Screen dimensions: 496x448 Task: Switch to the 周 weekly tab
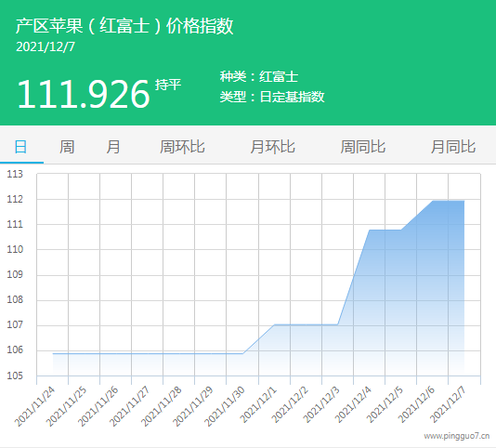click(x=67, y=147)
